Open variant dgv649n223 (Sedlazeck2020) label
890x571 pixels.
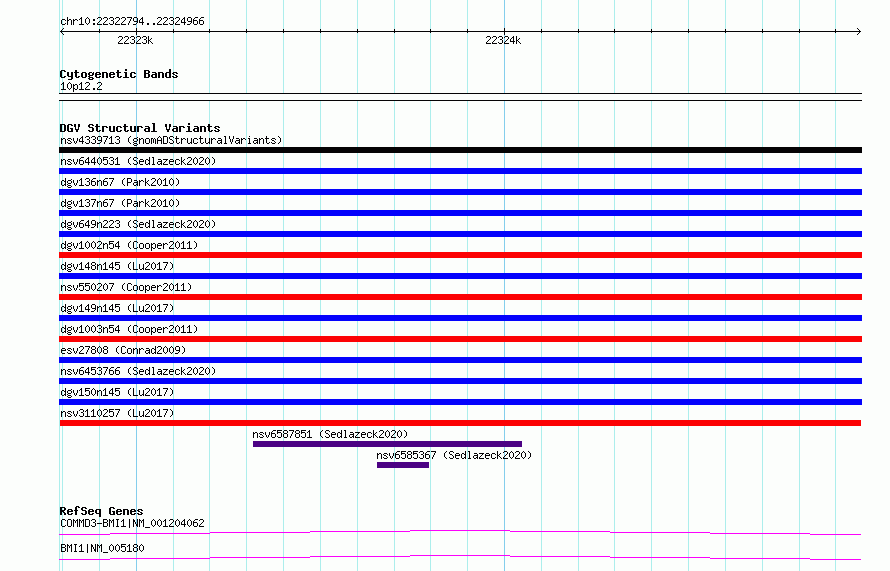coord(138,224)
